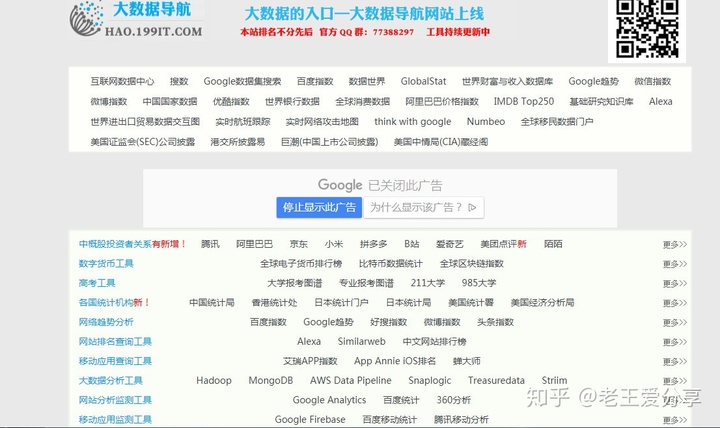
Task: Expand 更多>> for 各国统计机构 row
Action: point(675,303)
